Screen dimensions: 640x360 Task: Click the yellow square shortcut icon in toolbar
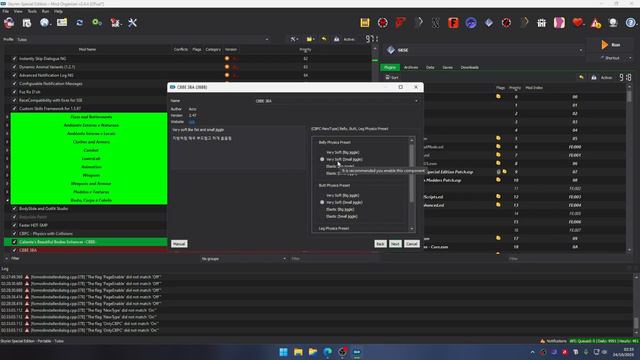point(365,23)
